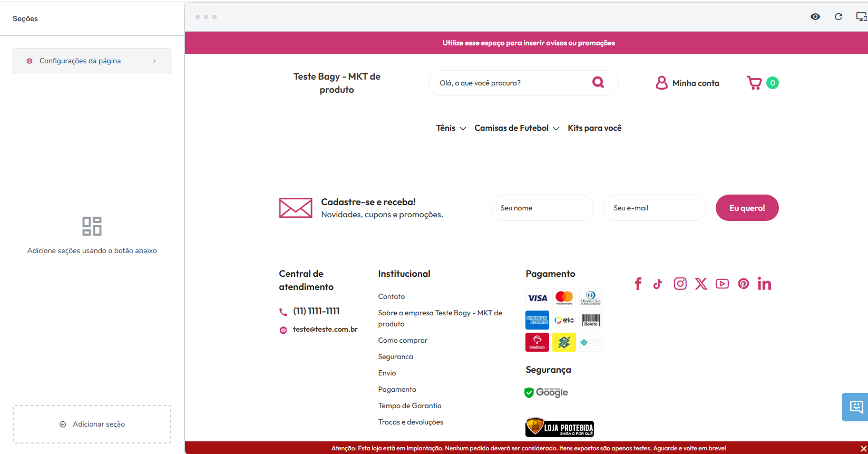Click the Minha conta link
The width and height of the screenshot is (868, 454).
pos(687,83)
